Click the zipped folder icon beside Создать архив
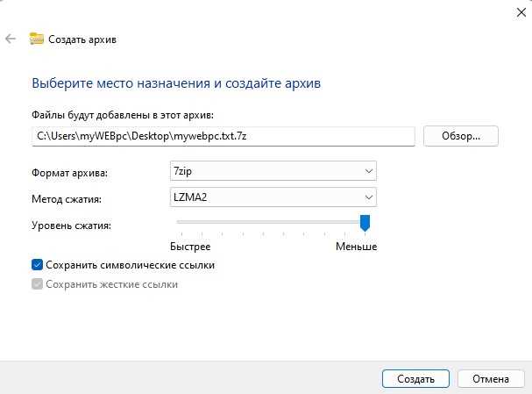 36,39
